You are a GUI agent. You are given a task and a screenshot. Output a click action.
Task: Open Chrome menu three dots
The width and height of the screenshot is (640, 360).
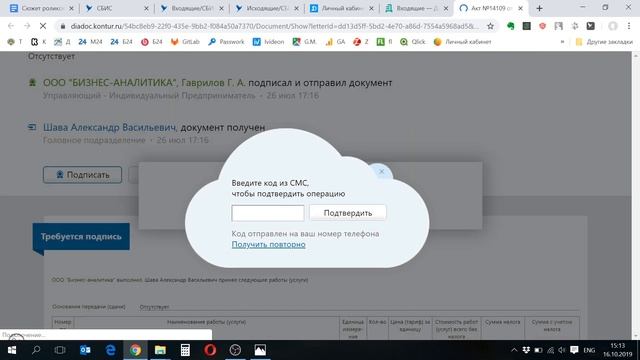(629, 26)
